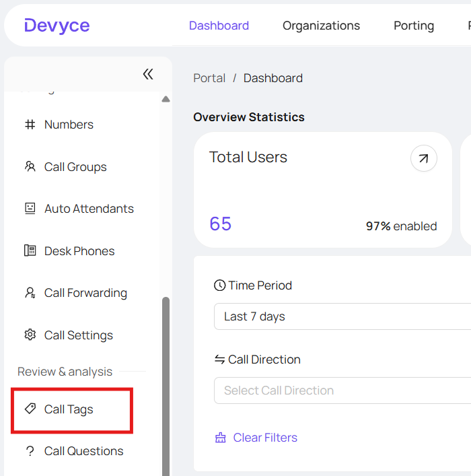
Task: Click the Numbers hash icon
Action: coord(30,125)
